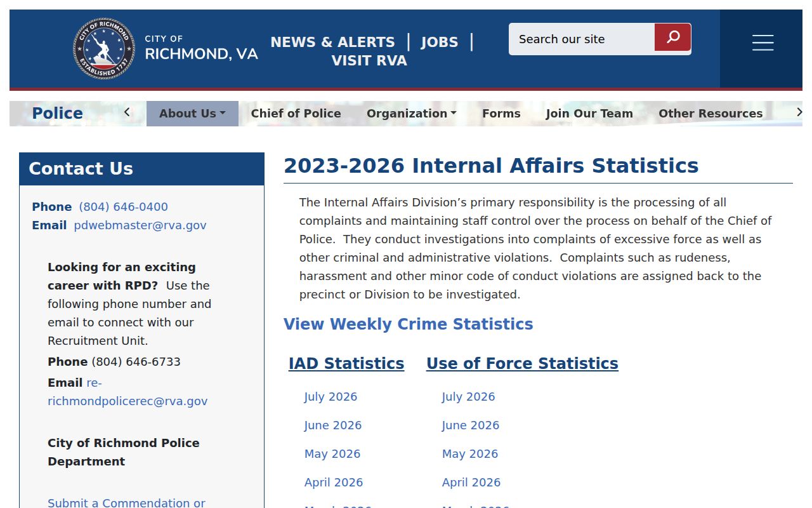This screenshot has height=508, width=812.
Task: Expand the About Us dropdown
Action: 192,114
